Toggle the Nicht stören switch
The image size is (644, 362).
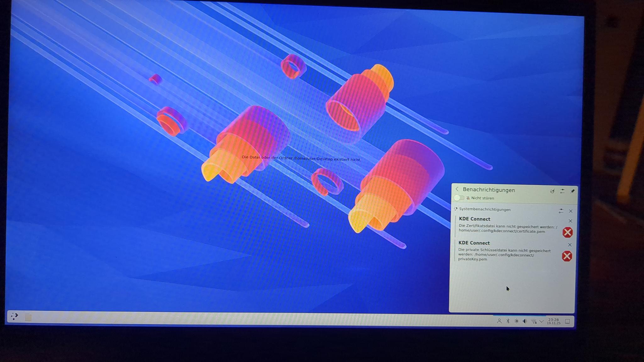click(459, 198)
